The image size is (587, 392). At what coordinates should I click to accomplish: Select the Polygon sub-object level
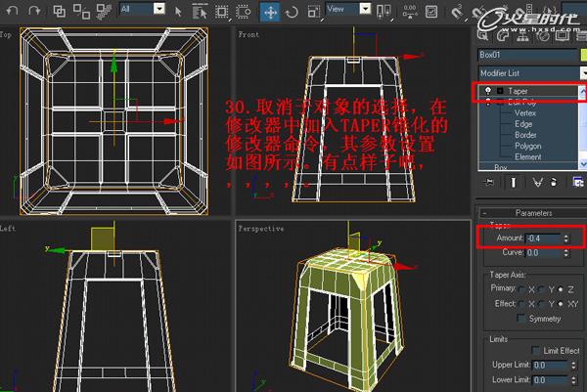click(x=528, y=146)
